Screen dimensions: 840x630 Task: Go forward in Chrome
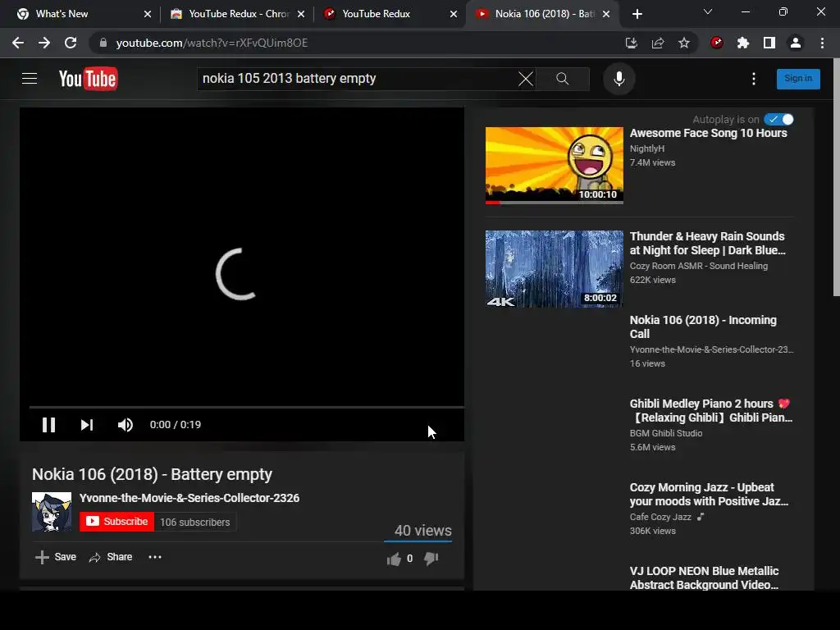(44, 43)
